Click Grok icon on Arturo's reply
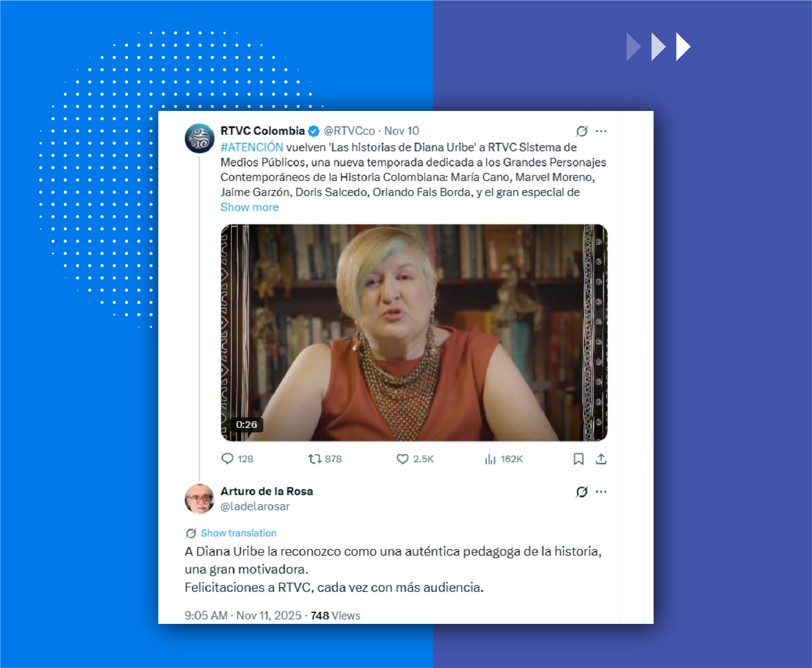812x668 pixels. tap(581, 492)
